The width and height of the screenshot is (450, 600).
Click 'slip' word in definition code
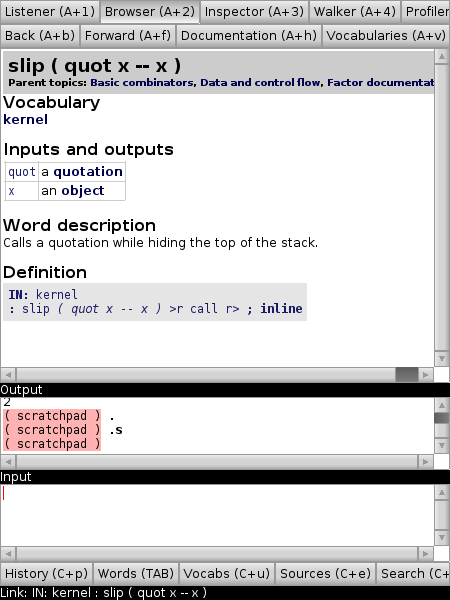tap(36, 309)
